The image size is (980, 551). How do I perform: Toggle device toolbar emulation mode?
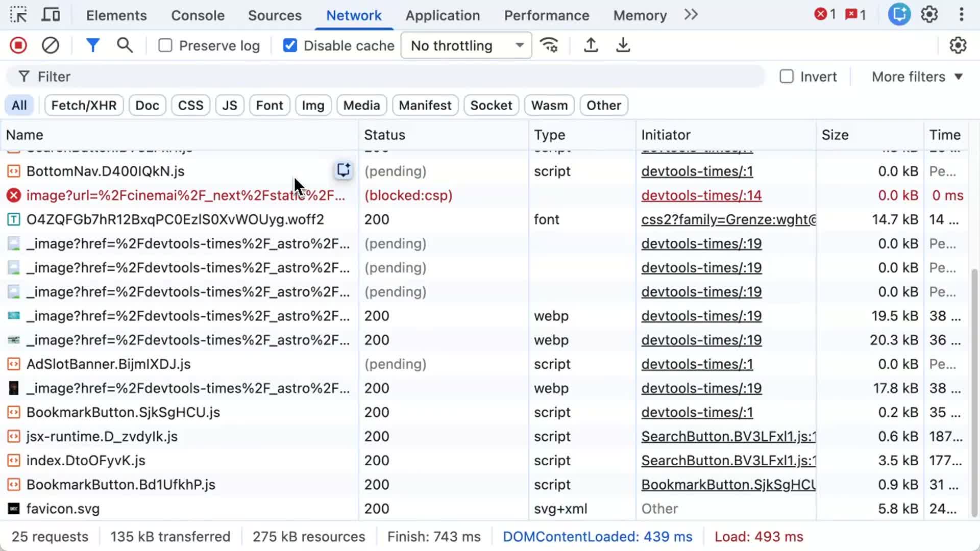(x=50, y=14)
